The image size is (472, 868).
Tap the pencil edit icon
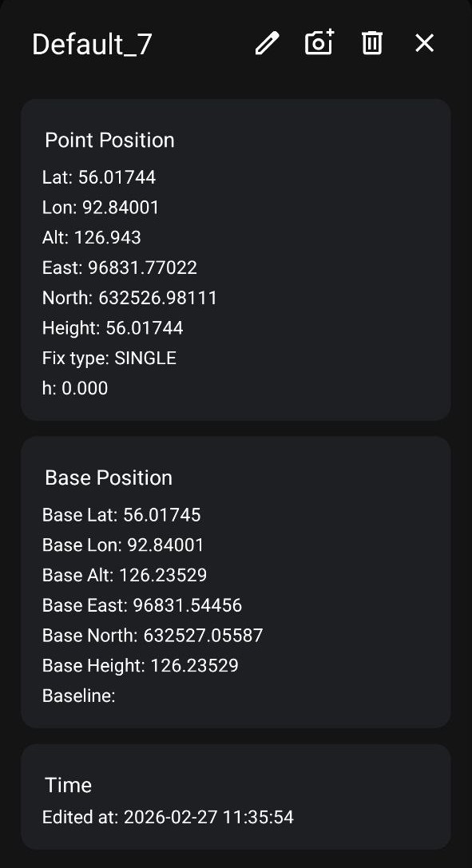(x=268, y=43)
